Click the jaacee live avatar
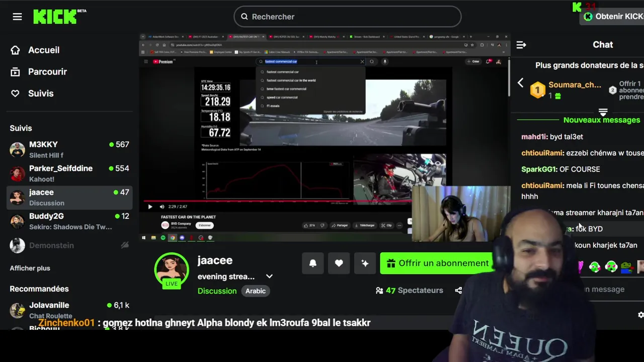The height and width of the screenshot is (362, 644). click(172, 270)
